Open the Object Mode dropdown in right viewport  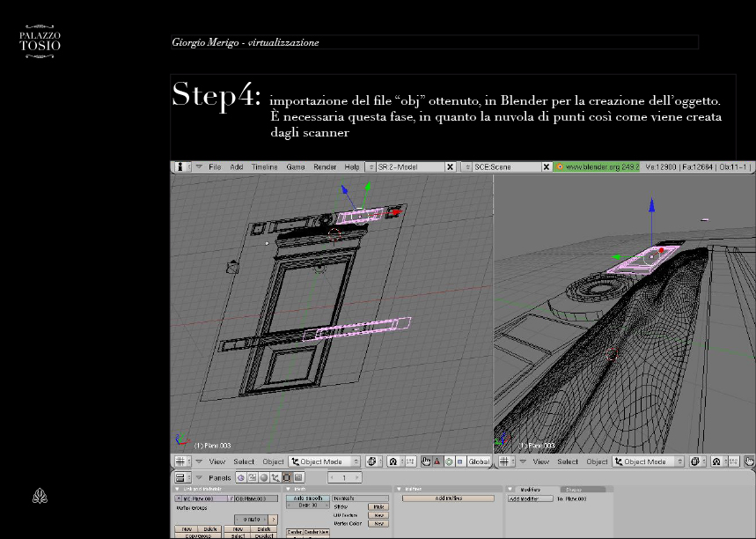[x=649, y=461]
